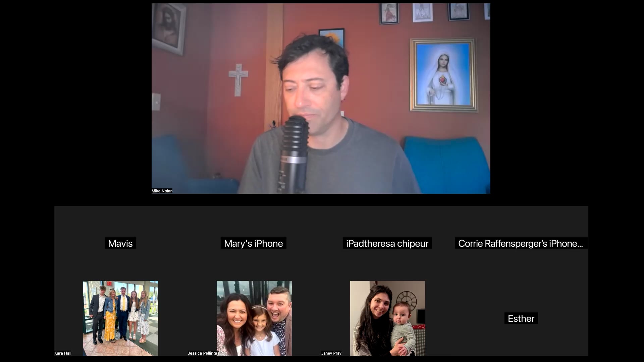The height and width of the screenshot is (362, 644).
Task: Select the Mavis participant tile
Action: click(x=120, y=243)
